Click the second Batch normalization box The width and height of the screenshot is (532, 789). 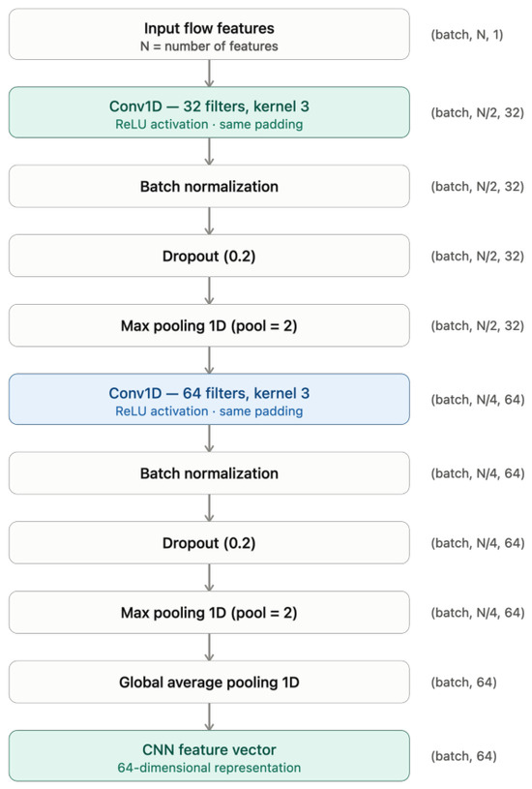click(x=209, y=473)
